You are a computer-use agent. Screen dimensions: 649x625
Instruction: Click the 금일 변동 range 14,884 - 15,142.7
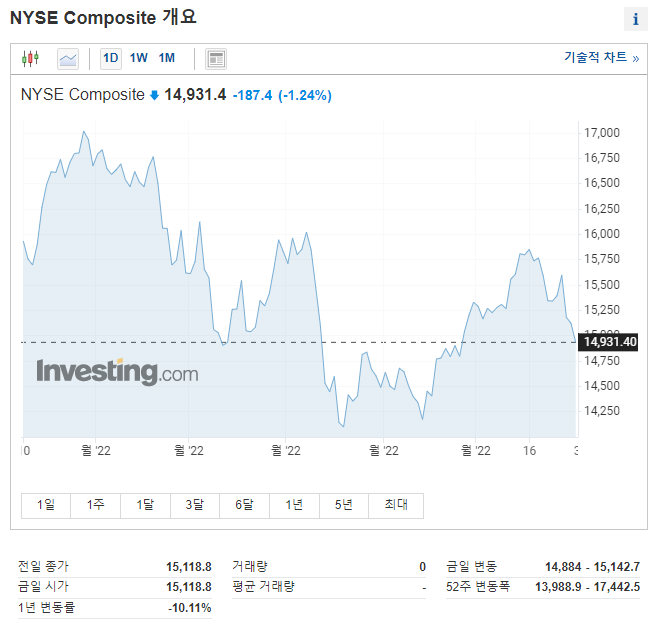coord(592,567)
